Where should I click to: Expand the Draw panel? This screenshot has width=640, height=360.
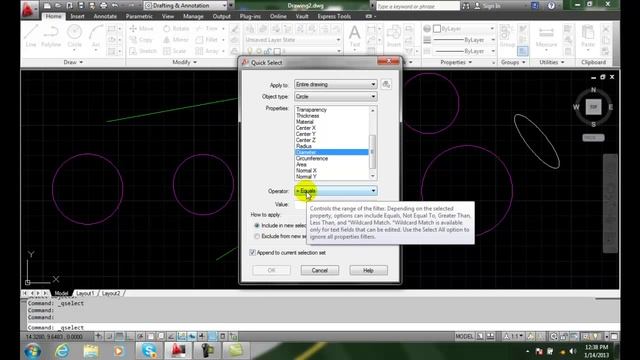(x=73, y=62)
